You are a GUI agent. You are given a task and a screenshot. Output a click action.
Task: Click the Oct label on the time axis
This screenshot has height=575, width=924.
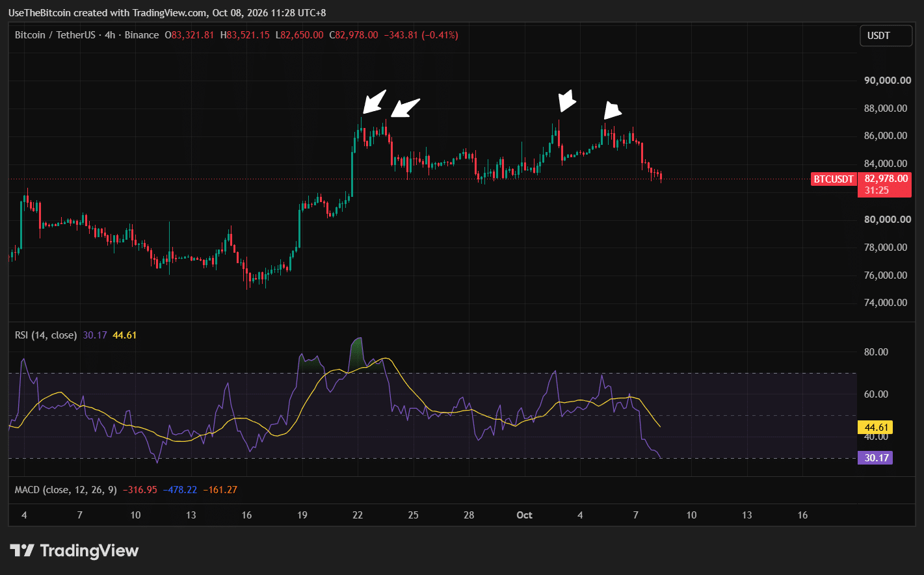(x=524, y=515)
